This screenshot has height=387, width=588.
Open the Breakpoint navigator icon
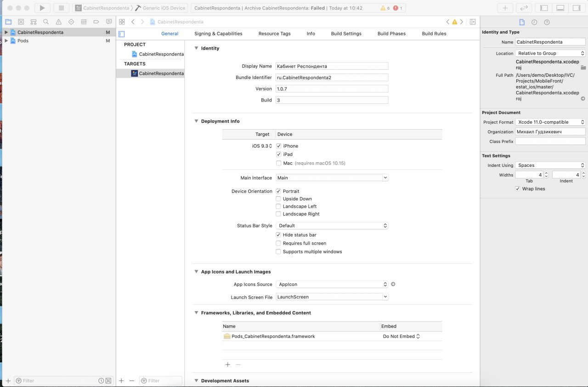96,22
